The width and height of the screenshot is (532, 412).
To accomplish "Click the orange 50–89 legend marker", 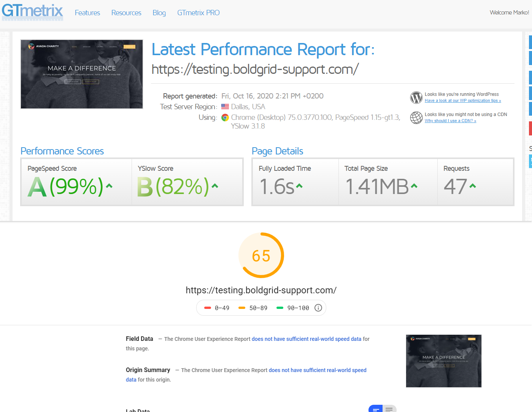I will pos(242,308).
